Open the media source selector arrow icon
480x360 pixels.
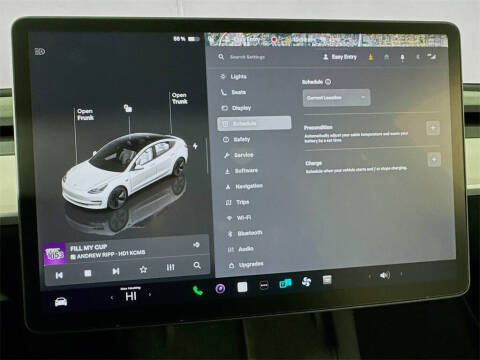(196, 245)
